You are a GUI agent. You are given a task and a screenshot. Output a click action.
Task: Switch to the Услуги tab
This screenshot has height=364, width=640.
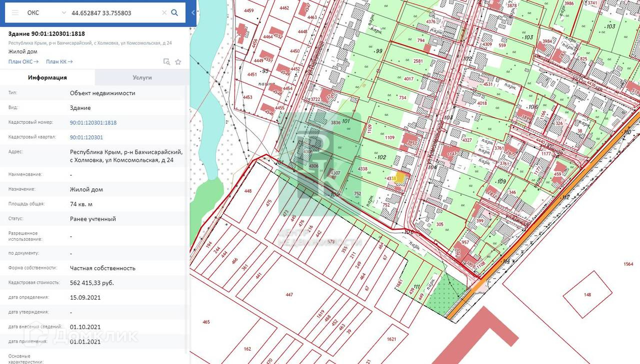click(142, 77)
